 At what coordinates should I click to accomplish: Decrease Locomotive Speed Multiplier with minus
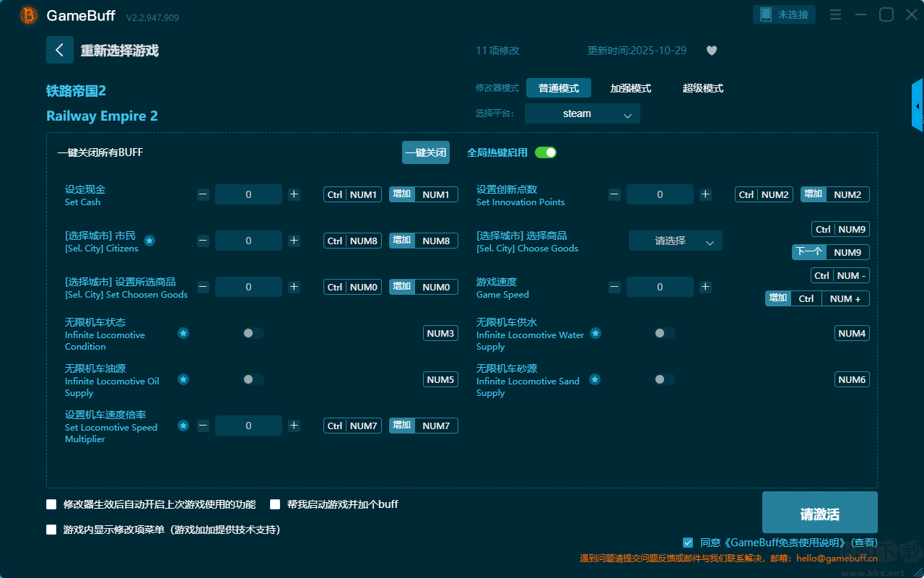(x=204, y=426)
